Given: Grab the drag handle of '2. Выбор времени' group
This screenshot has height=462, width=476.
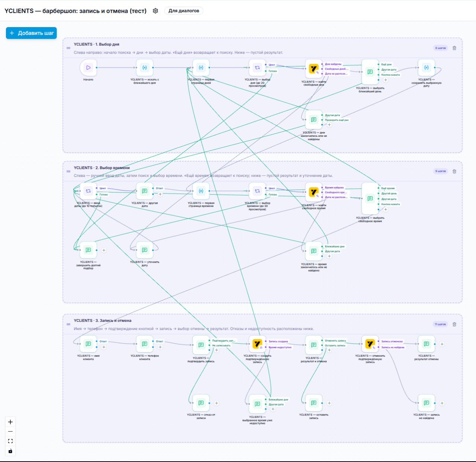Looking at the screenshot, I should tap(68, 171).
